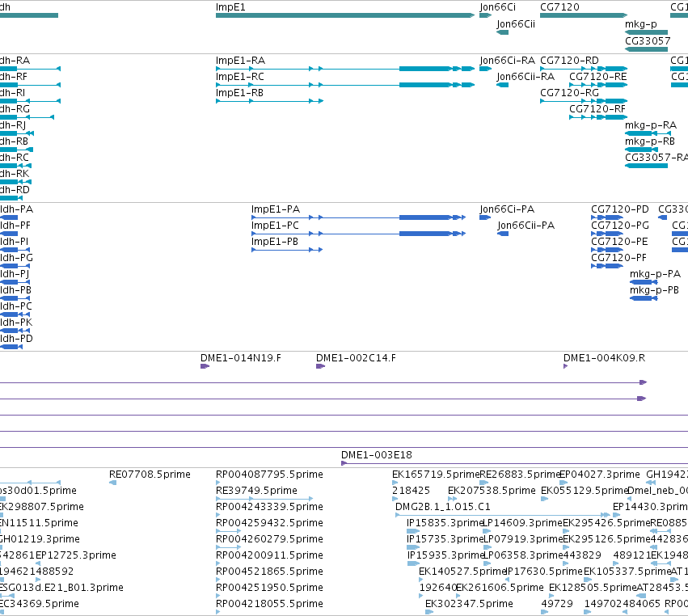Select EST RP004521865.5prime
This screenshot has height=616, width=688.
point(269,572)
